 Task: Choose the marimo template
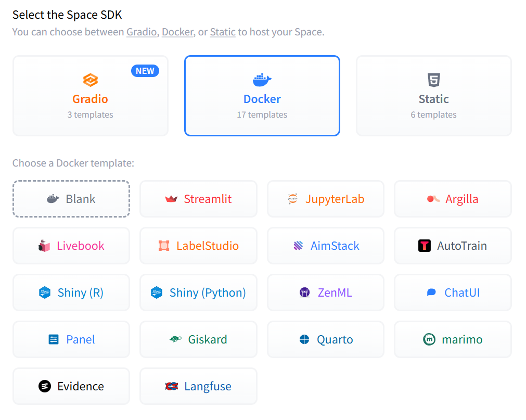pyautogui.click(x=453, y=339)
